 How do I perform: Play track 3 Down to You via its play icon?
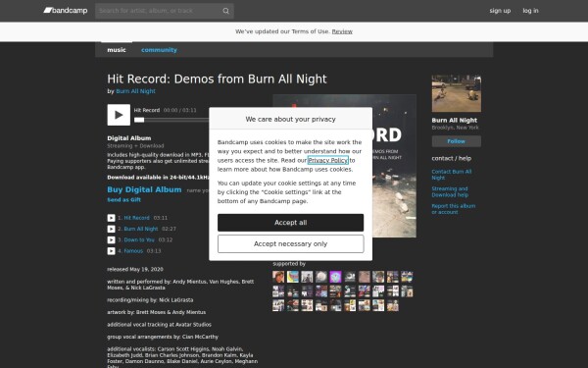[111, 239]
